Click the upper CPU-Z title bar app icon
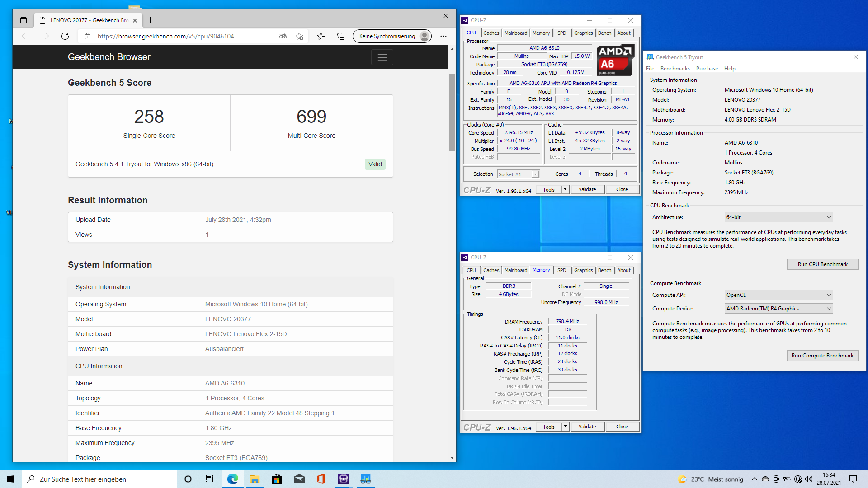 pos(465,20)
